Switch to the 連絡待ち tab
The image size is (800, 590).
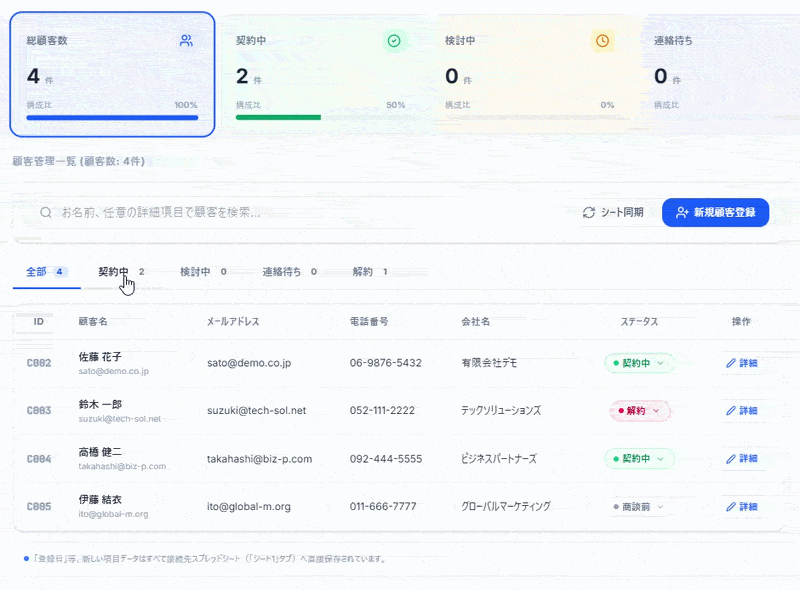pos(289,272)
